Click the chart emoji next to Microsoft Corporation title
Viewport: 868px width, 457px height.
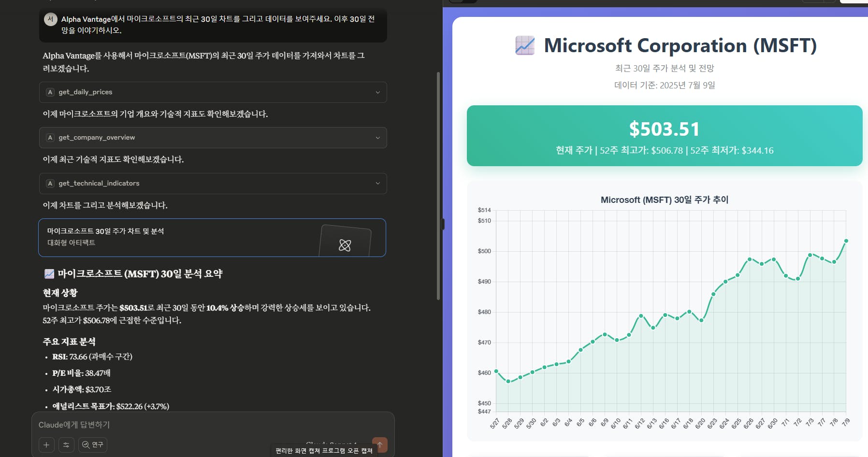pyautogui.click(x=525, y=45)
